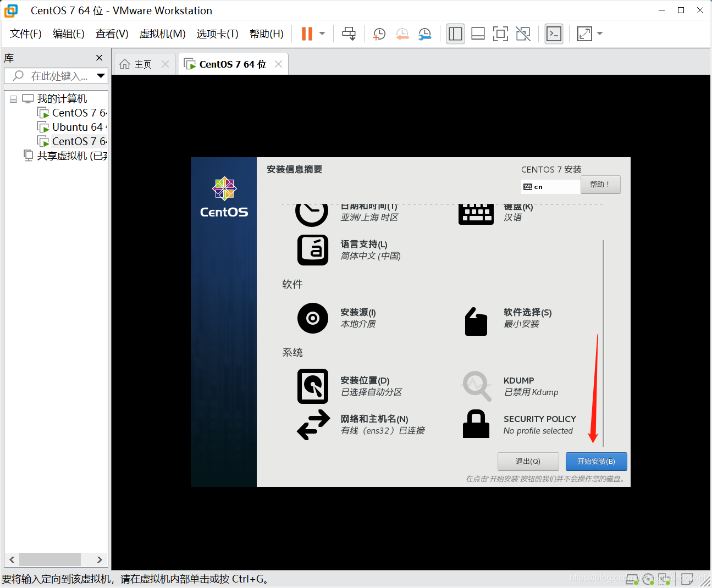The image size is (712, 588).
Task: Click the pause virtual machine icon
Action: point(307,34)
